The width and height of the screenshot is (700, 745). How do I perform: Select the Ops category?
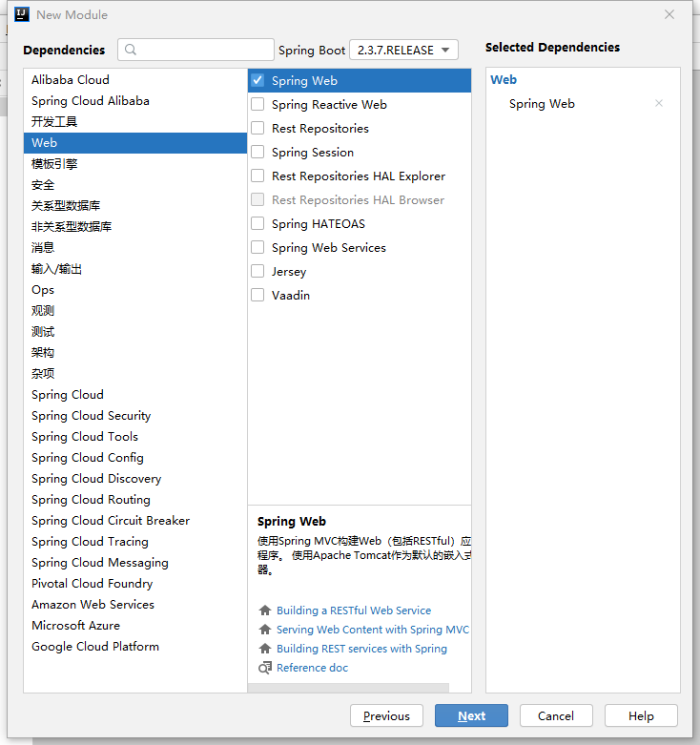(x=135, y=289)
